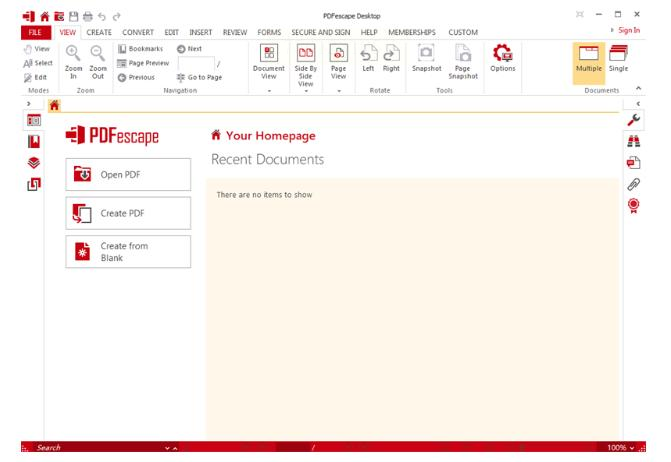Open Side By Side View dropdown
Viewport: 671px width, 462px height.
click(x=306, y=67)
